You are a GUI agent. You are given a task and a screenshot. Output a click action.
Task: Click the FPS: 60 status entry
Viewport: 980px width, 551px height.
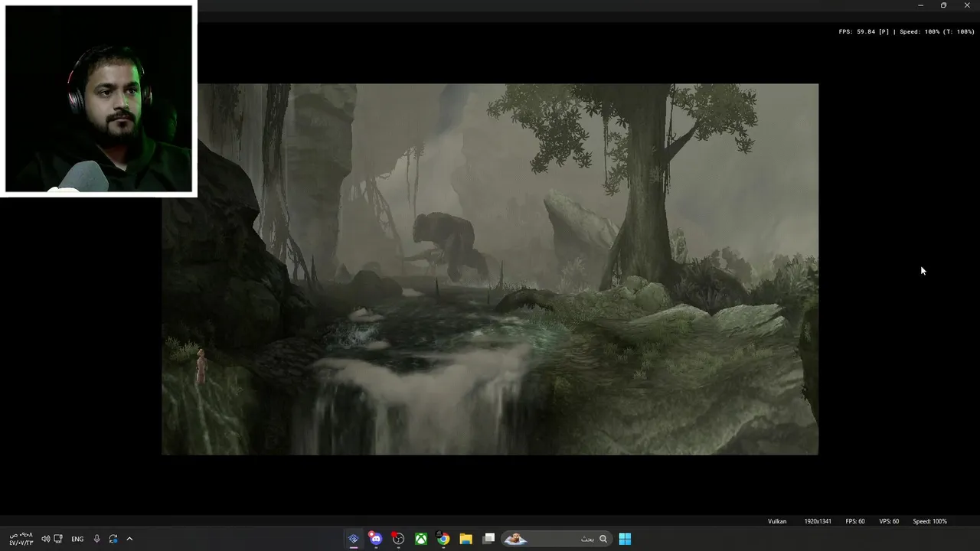855,521
